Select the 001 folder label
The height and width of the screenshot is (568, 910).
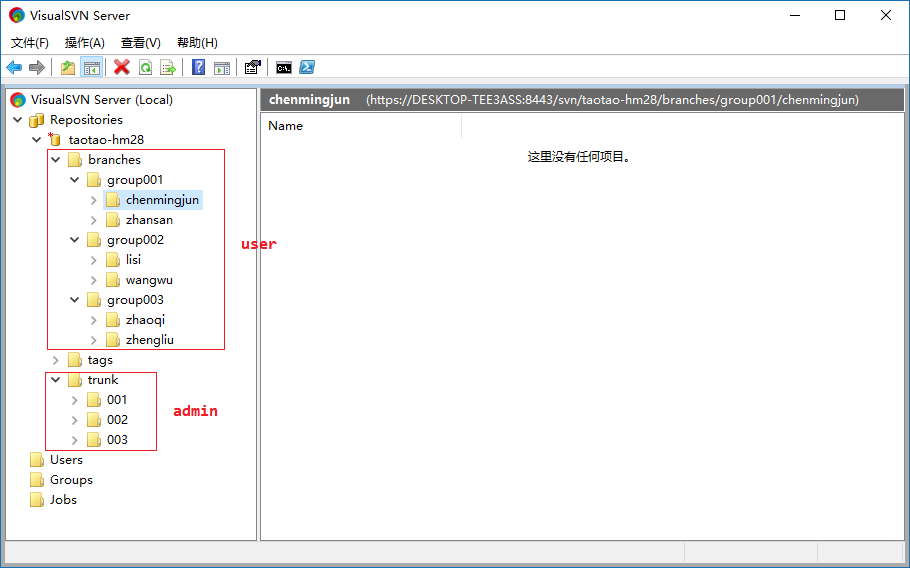(x=117, y=400)
